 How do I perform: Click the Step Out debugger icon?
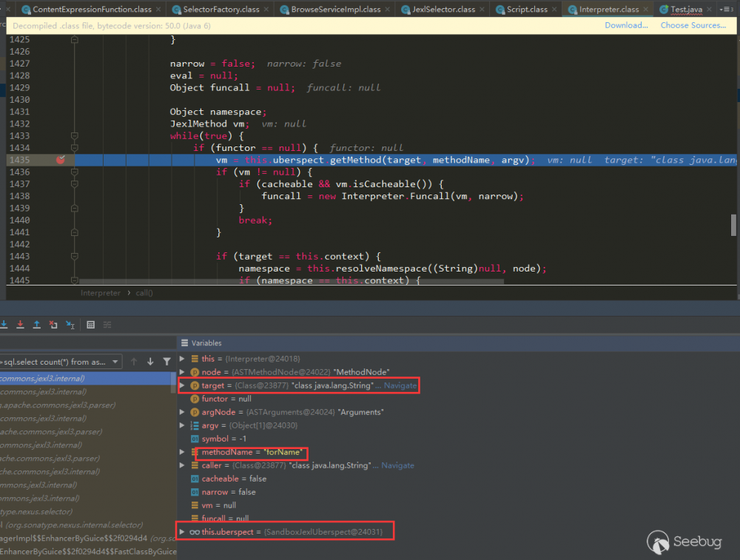(x=36, y=325)
